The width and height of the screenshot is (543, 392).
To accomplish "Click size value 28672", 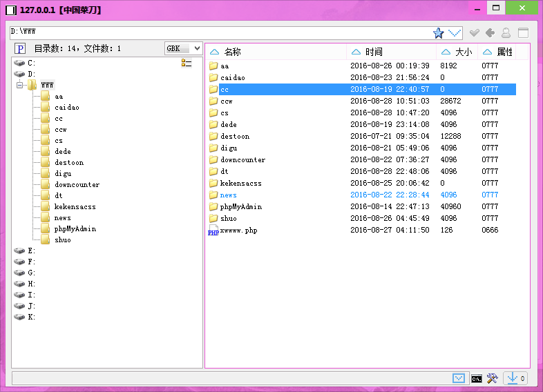I will [x=450, y=101].
